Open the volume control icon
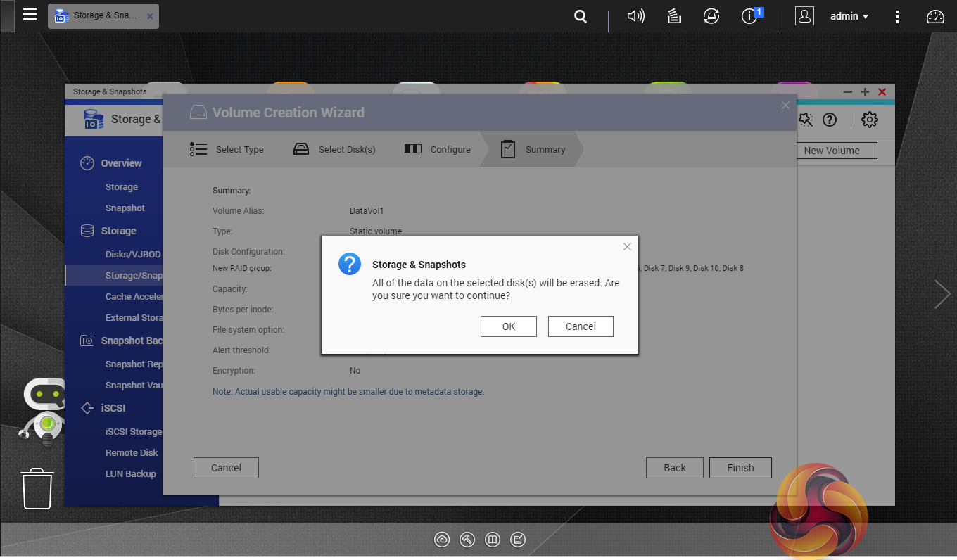 [x=635, y=16]
